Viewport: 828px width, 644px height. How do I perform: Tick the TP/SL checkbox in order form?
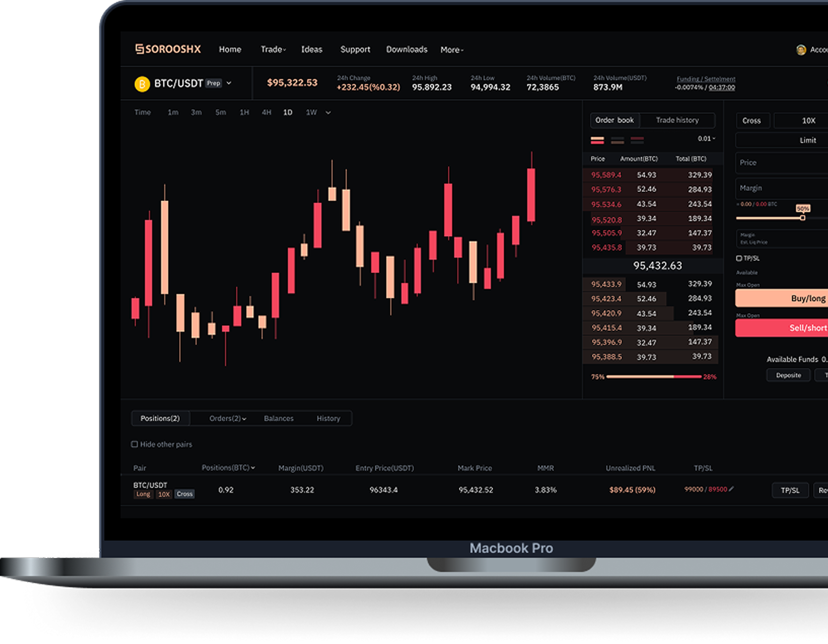pos(739,258)
